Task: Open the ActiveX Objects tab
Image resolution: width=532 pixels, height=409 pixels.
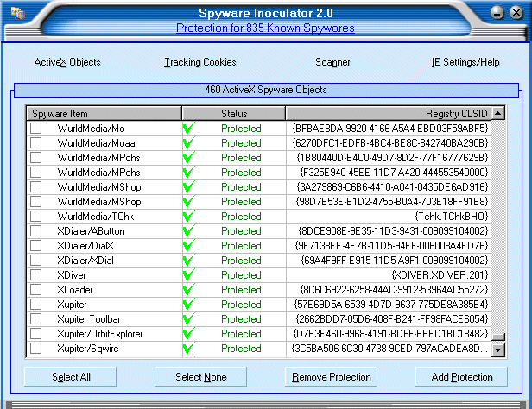Action: (67, 62)
